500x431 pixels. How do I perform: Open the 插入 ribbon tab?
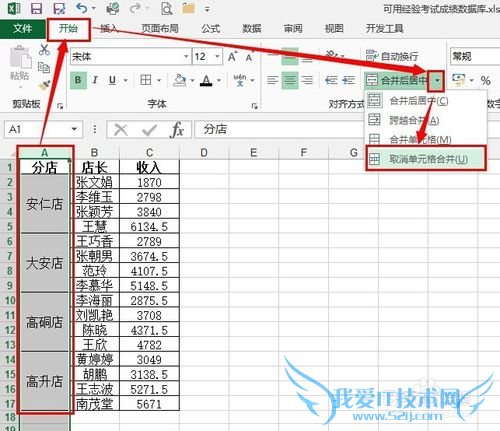point(109,29)
